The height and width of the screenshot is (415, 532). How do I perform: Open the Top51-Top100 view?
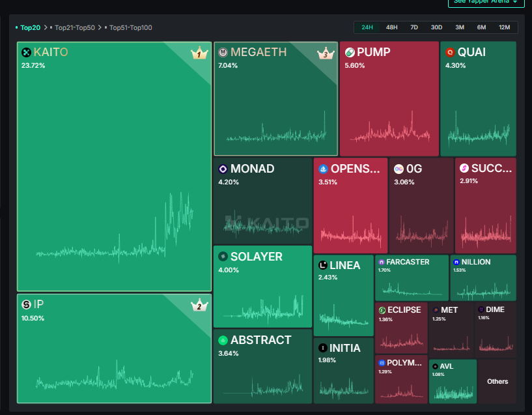[x=131, y=28]
